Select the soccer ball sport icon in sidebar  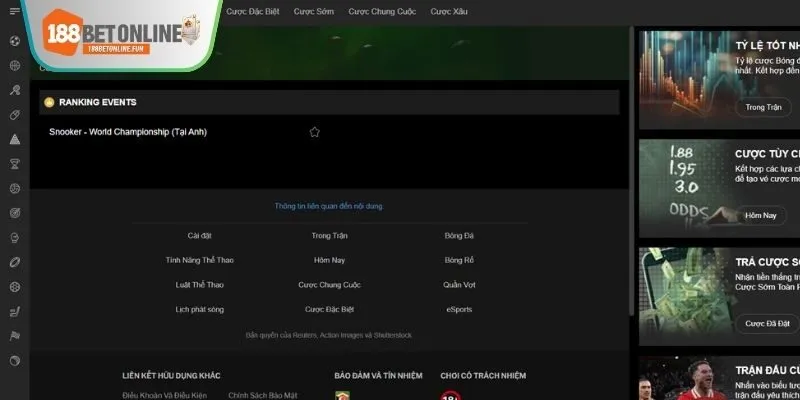14,41
